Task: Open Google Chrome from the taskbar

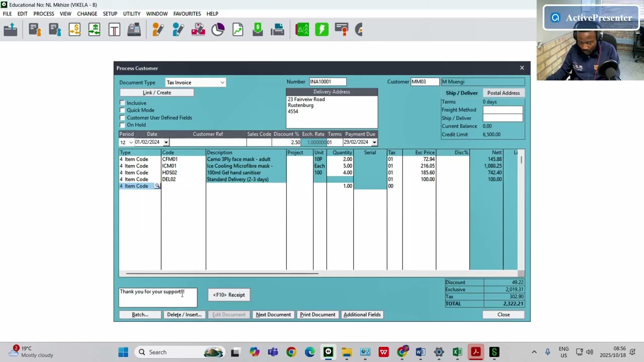Action: [291, 352]
